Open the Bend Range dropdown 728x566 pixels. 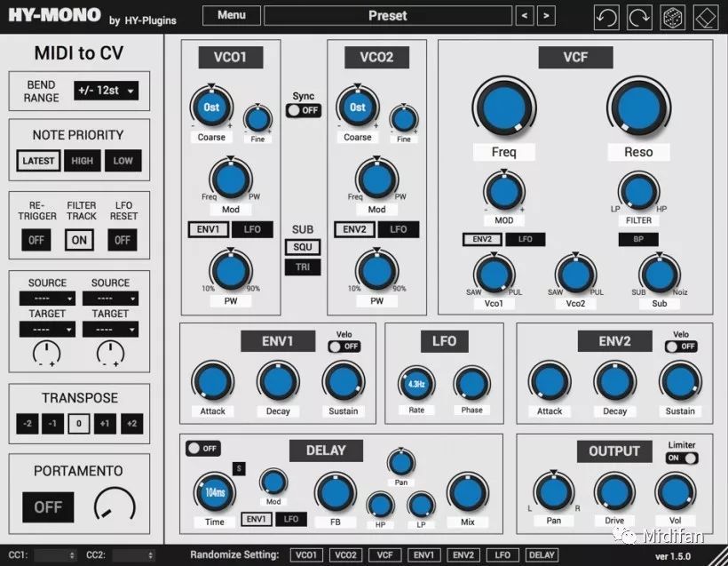pyautogui.click(x=106, y=91)
